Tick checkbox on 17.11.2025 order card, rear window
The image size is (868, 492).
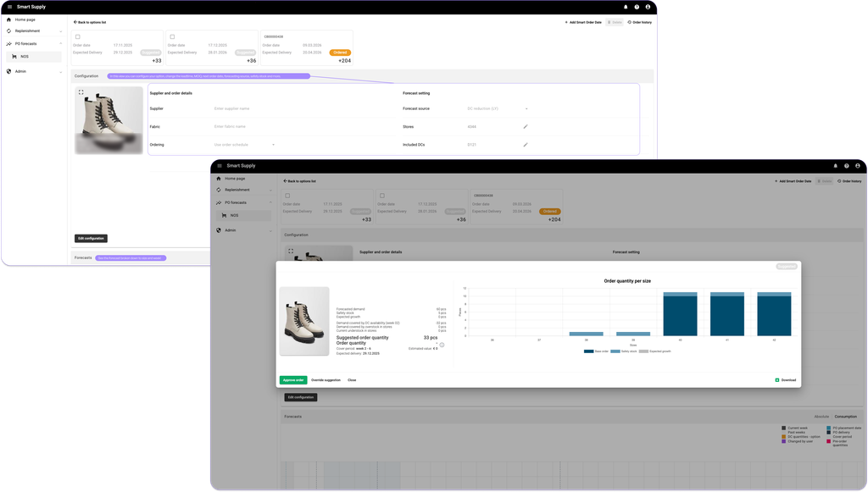pos(77,37)
